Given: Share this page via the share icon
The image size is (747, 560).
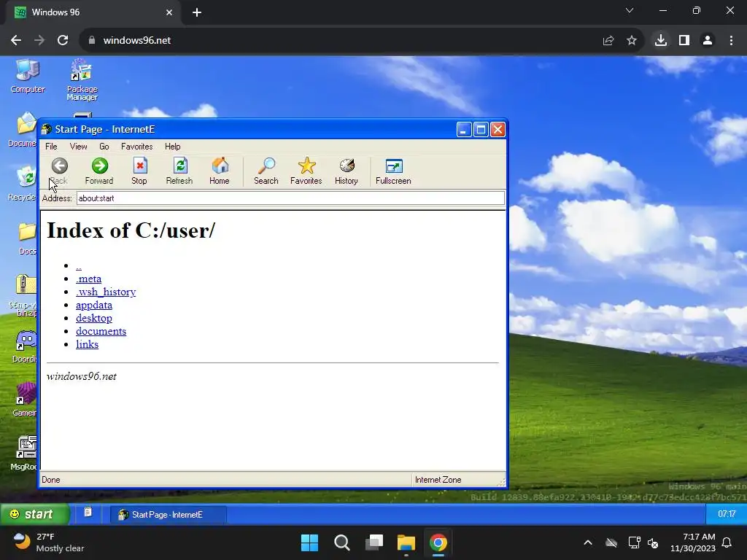Looking at the screenshot, I should (x=608, y=41).
